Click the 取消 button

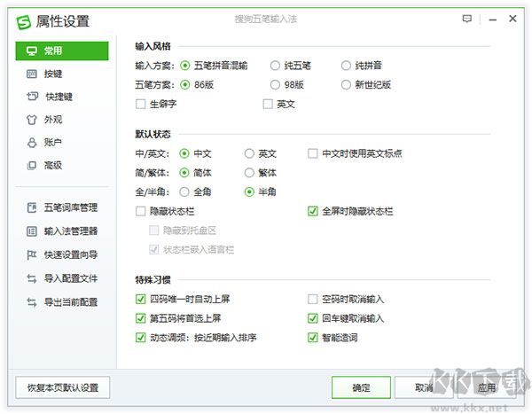[x=424, y=387]
